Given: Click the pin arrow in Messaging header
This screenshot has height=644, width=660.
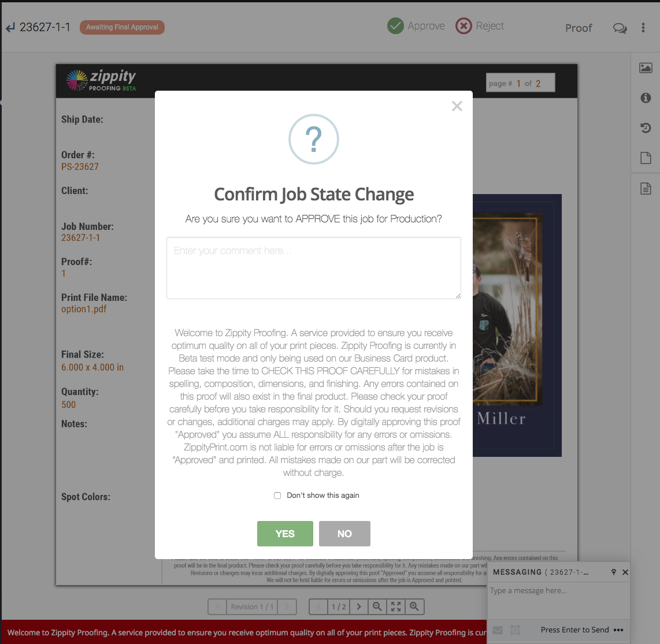Looking at the screenshot, I should (x=613, y=572).
